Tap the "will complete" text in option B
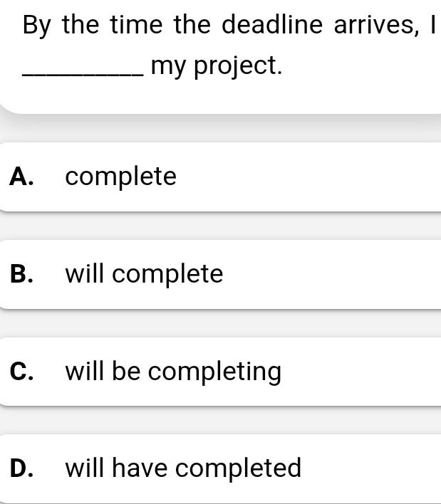This screenshot has height=504, width=441. (x=144, y=274)
